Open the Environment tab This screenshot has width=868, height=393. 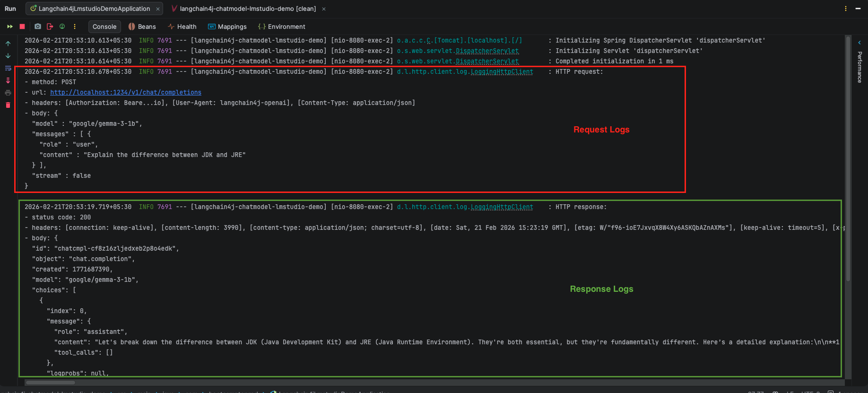pyautogui.click(x=282, y=26)
